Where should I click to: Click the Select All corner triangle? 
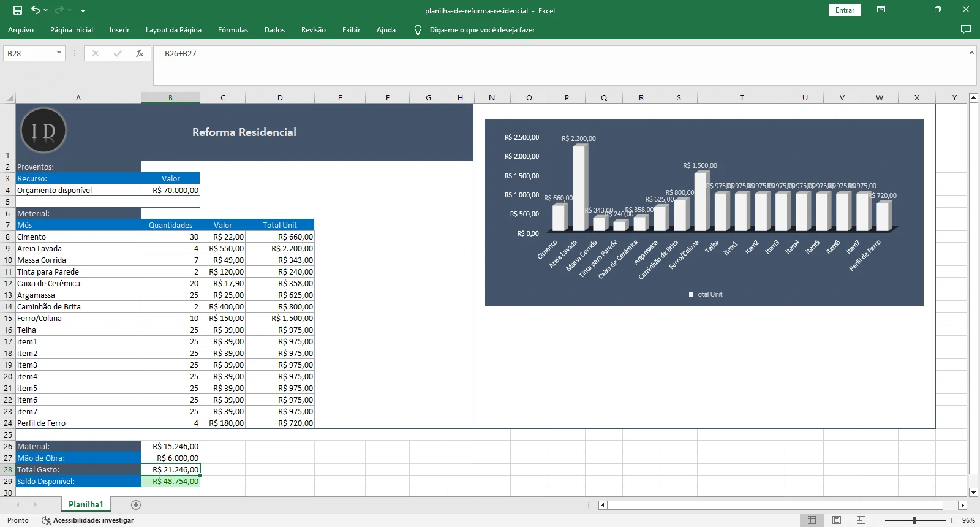click(9, 97)
